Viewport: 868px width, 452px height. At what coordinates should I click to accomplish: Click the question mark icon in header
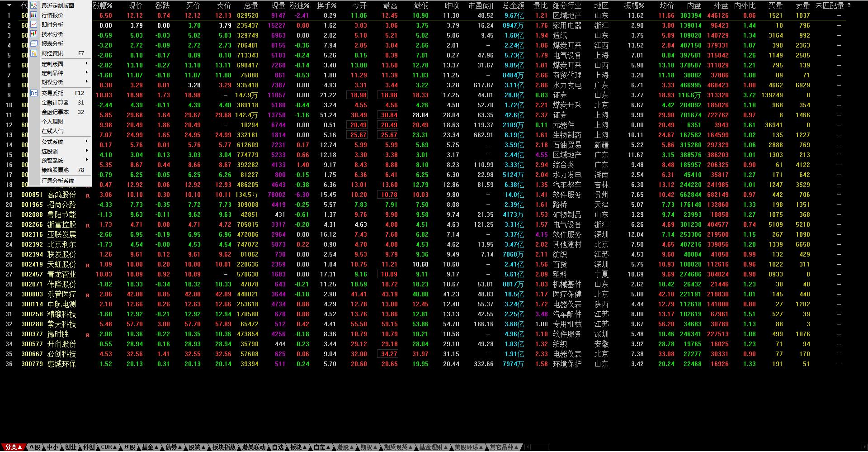coord(849,5)
